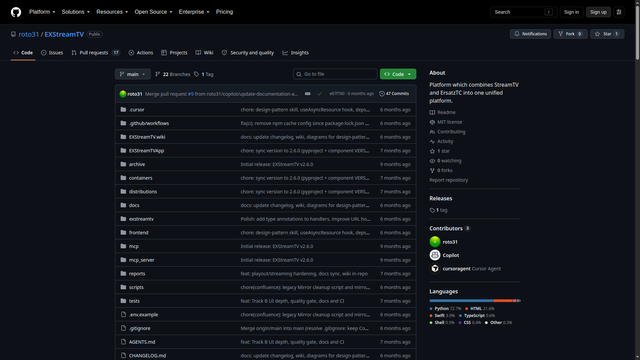View repository Activity

tap(441, 141)
